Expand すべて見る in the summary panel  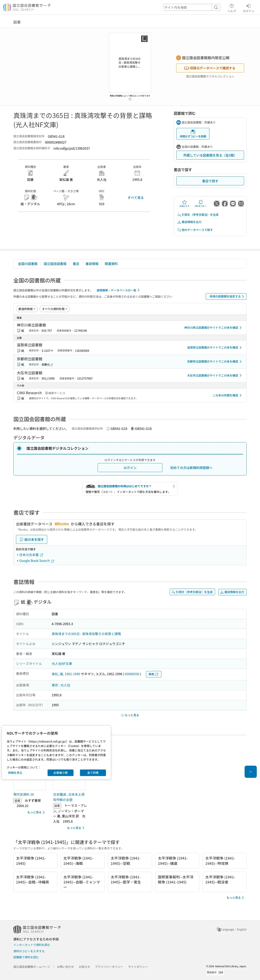tap(136, 198)
